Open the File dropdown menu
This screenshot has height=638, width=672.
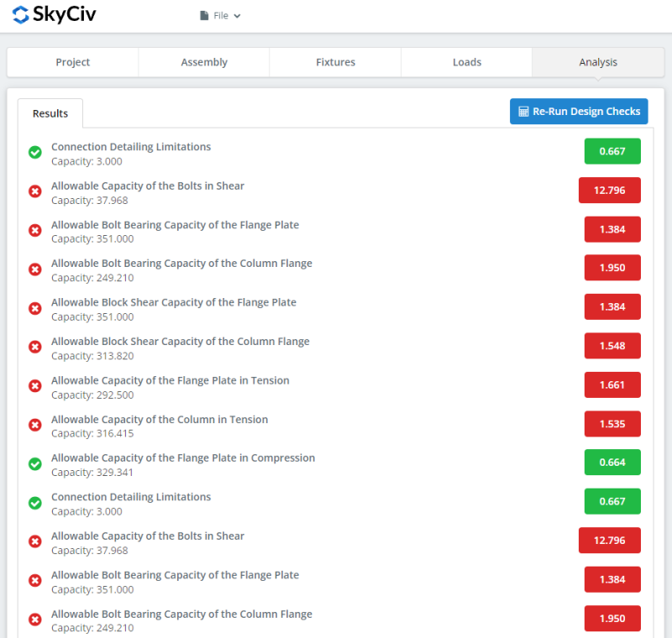[220, 15]
